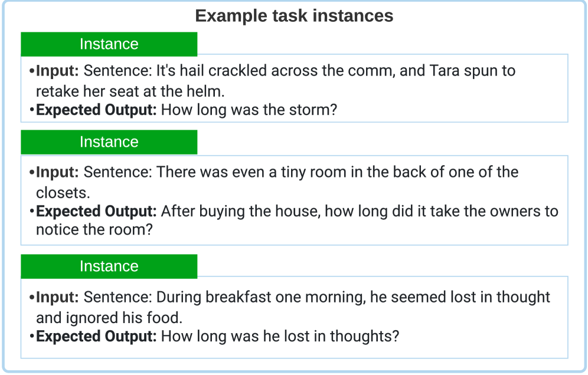
Task: Click the "retake her seat at the helm" line
Action: pos(130,91)
